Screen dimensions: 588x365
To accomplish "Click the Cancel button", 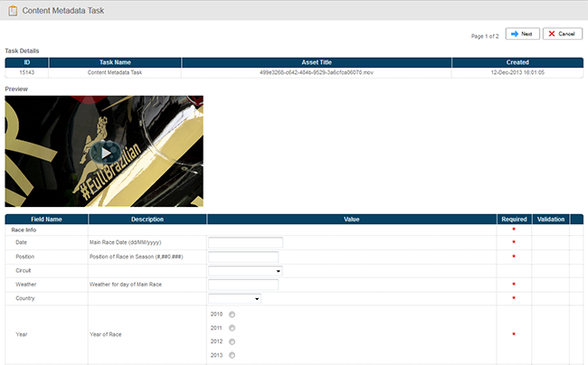I will (x=562, y=33).
